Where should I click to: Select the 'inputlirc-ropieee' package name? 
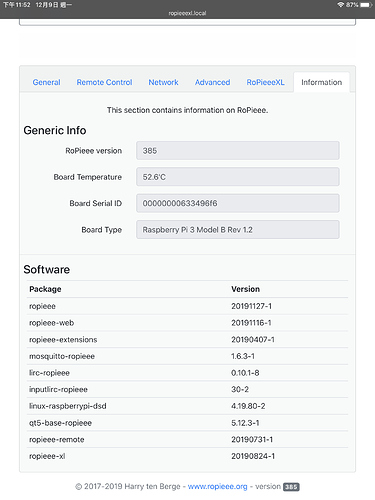click(x=58, y=390)
